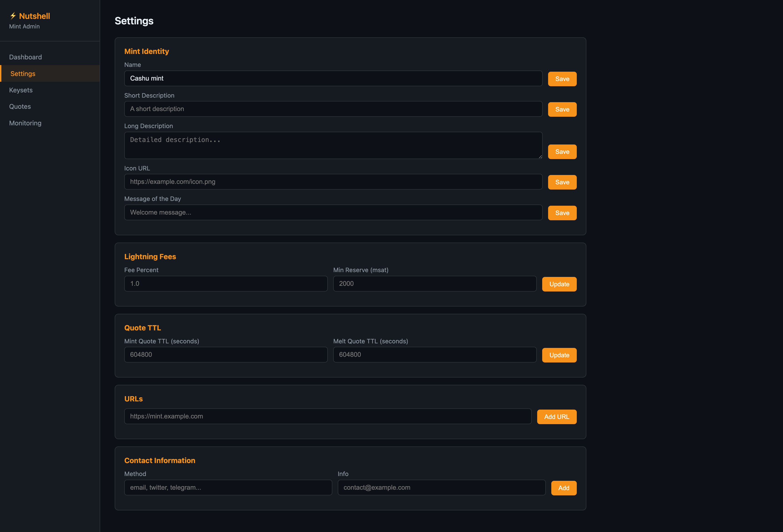Click the Nutshell lightning bolt logo
This screenshot has width=783, height=532.
[x=13, y=16]
